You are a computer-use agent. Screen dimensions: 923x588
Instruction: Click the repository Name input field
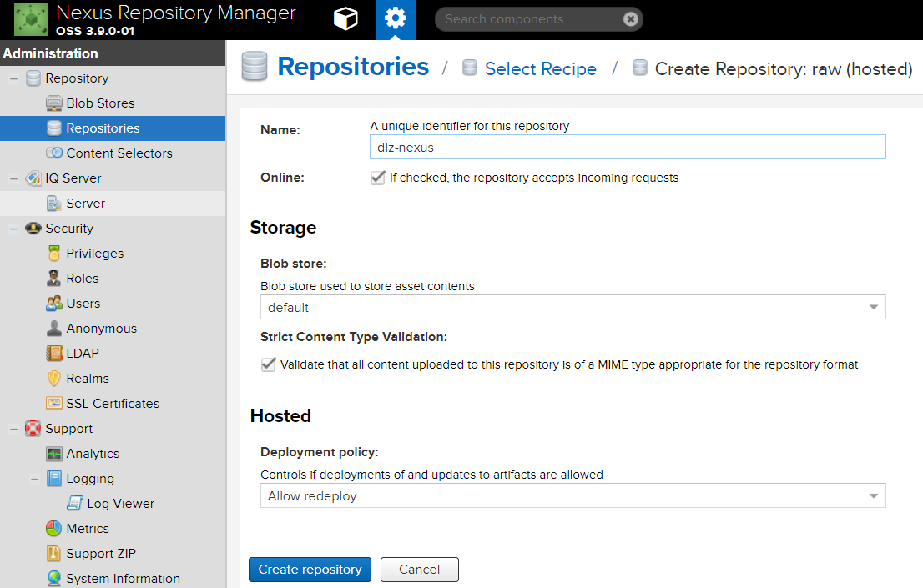click(627, 148)
